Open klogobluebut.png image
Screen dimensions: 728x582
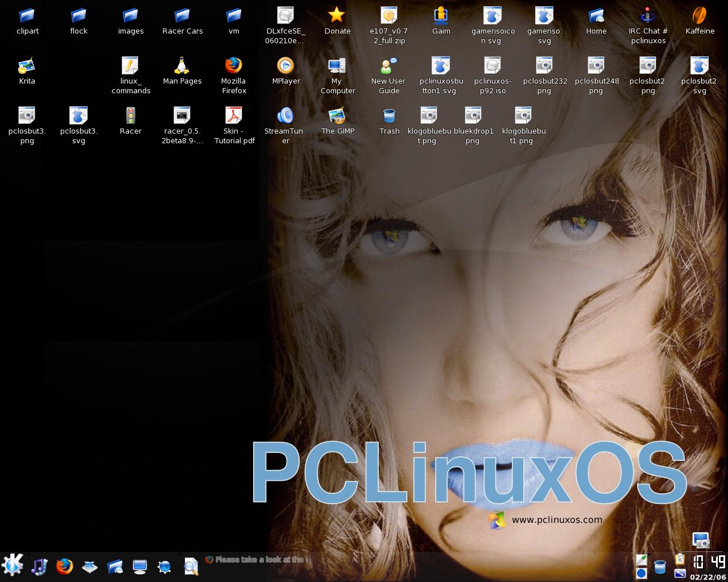coord(429,116)
